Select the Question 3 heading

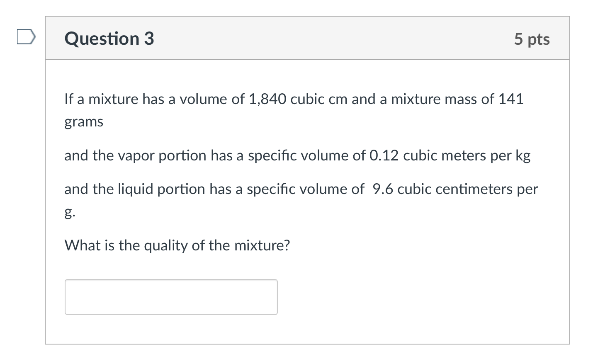click(x=109, y=39)
